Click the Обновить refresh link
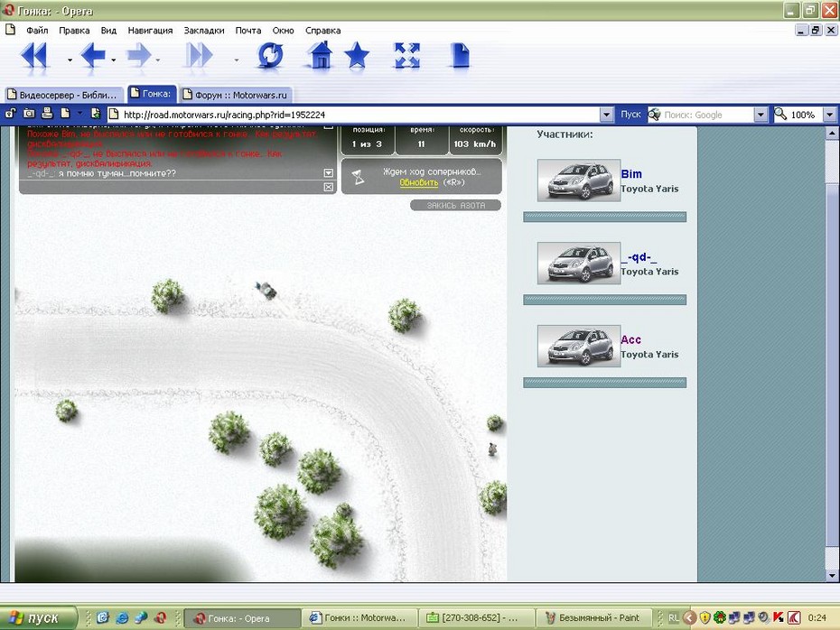Screen dimensions: 840x630 coord(418,182)
